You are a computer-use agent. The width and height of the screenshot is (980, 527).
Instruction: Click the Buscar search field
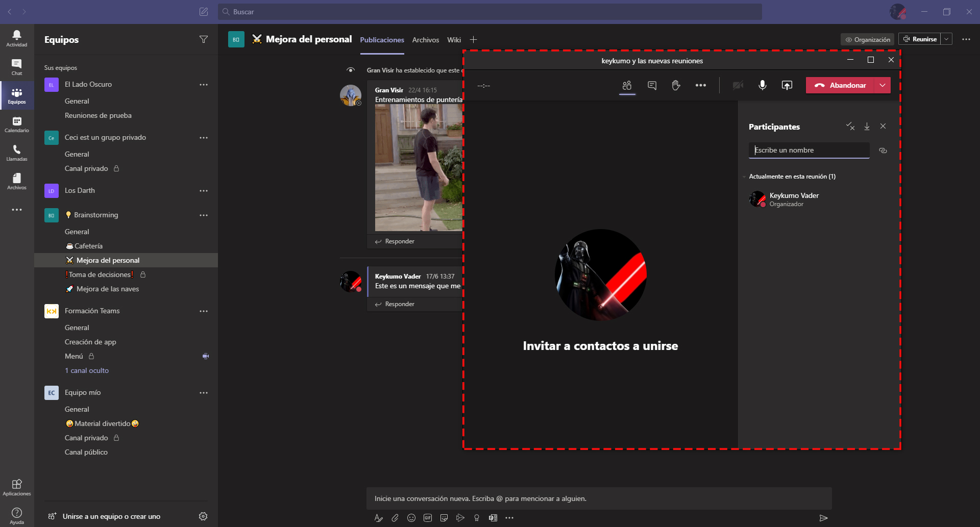click(x=490, y=11)
